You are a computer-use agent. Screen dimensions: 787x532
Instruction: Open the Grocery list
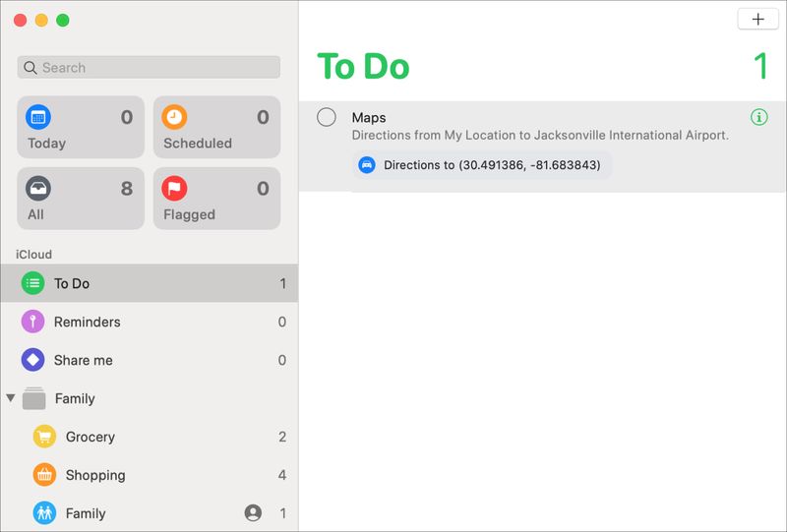point(150,437)
